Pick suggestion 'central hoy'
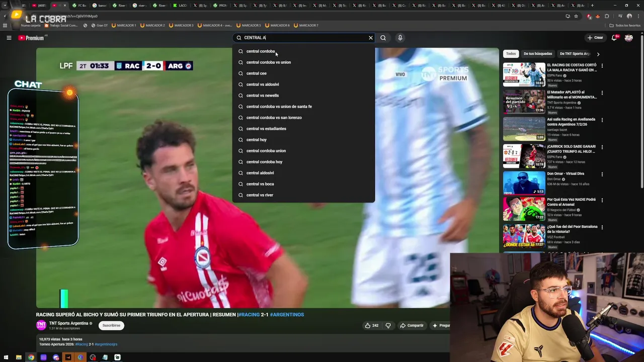Image resolution: width=644 pixels, height=362 pixels. (x=303, y=140)
